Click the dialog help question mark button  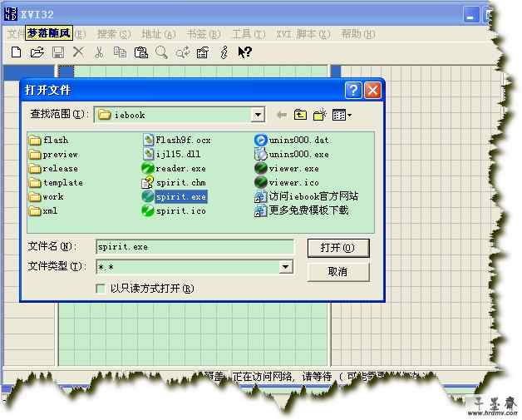353,91
